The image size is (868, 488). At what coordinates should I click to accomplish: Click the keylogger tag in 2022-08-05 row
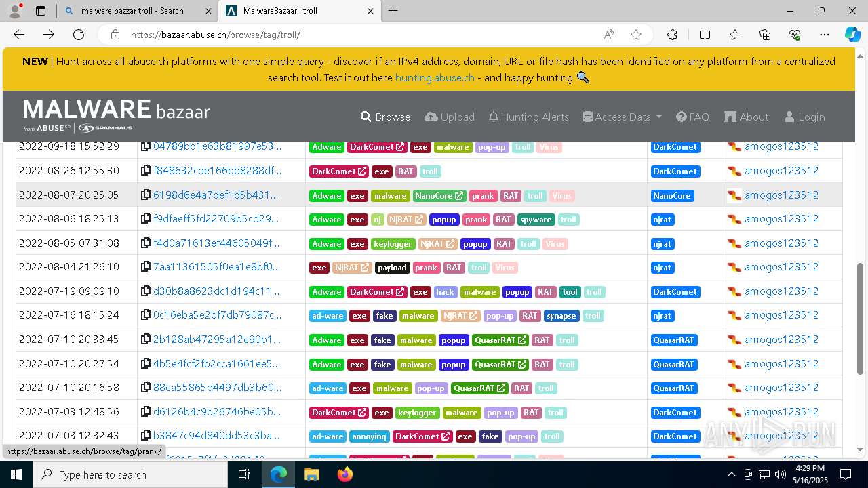(x=392, y=244)
